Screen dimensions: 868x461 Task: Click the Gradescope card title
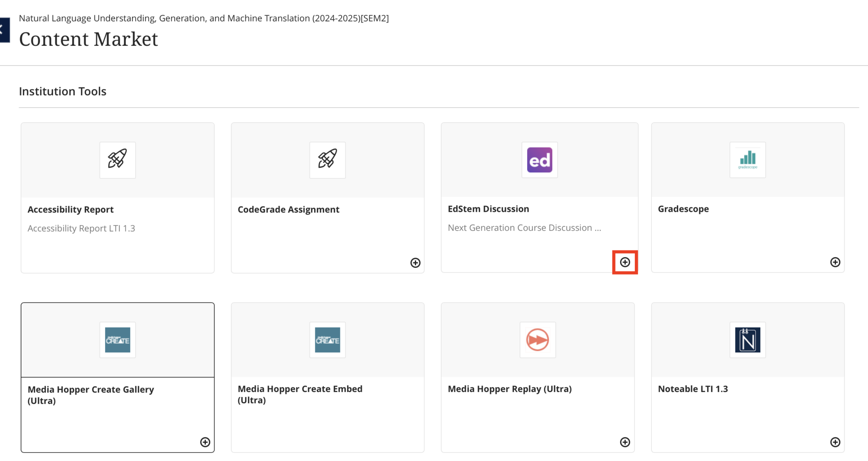[683, 209]
